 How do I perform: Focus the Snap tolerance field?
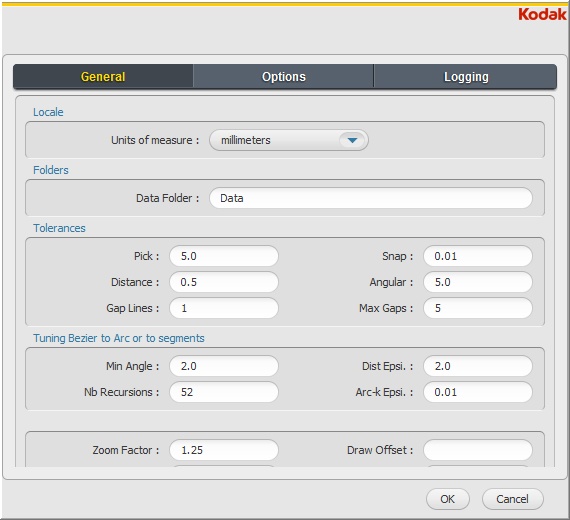(x=478, y=256)
